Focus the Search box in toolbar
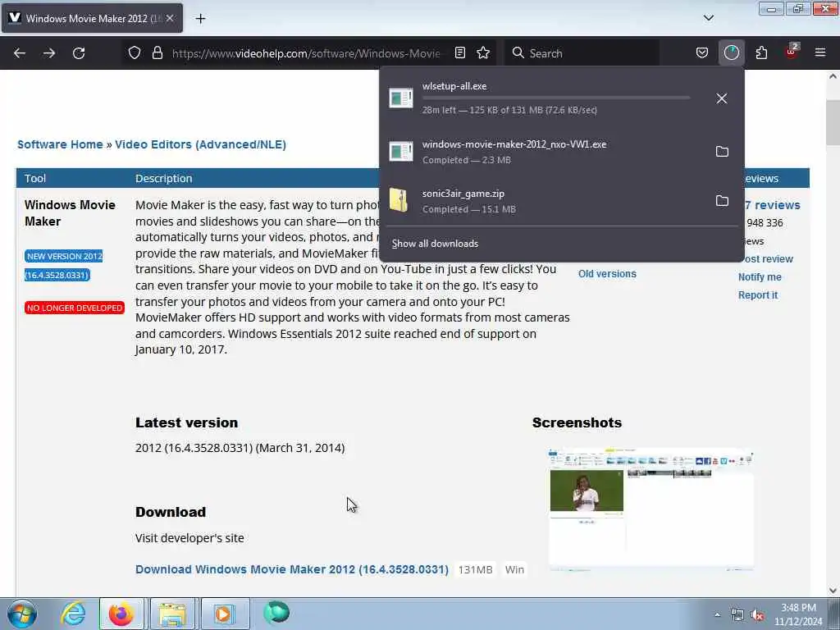The height and width of the screenshot is (630, 840). pyautogui.click(x=583, y=53)
